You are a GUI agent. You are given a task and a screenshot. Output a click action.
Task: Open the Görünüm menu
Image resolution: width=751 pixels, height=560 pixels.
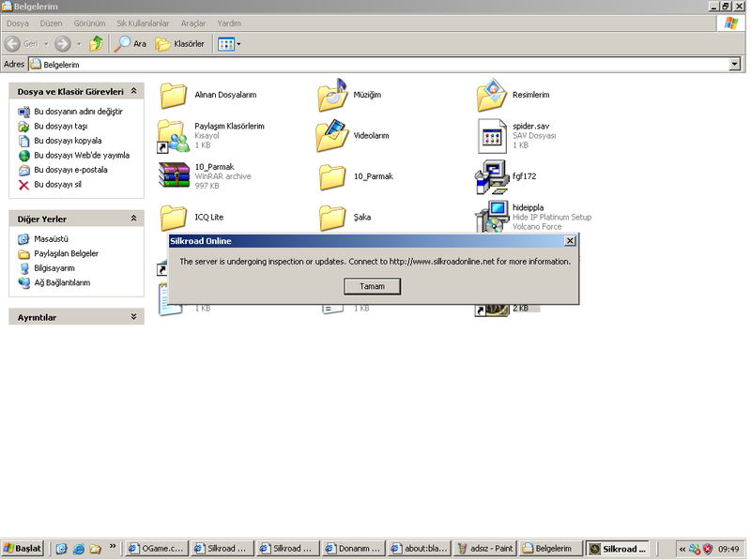89,23
